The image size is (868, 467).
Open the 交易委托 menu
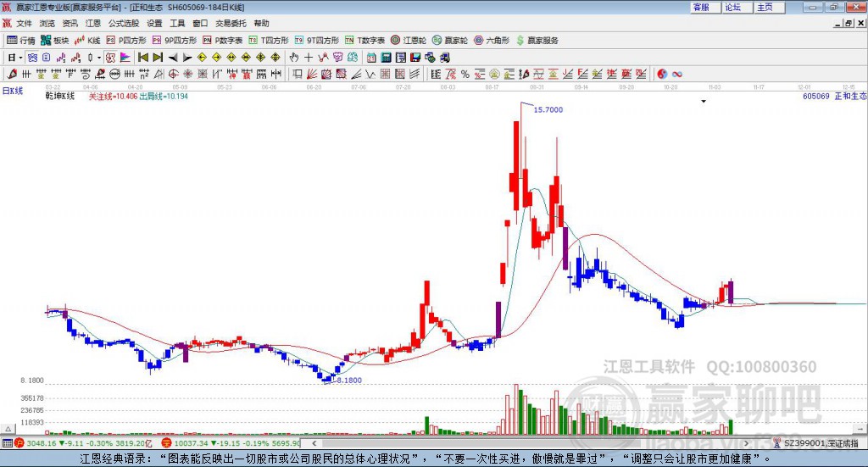[231, 23]
